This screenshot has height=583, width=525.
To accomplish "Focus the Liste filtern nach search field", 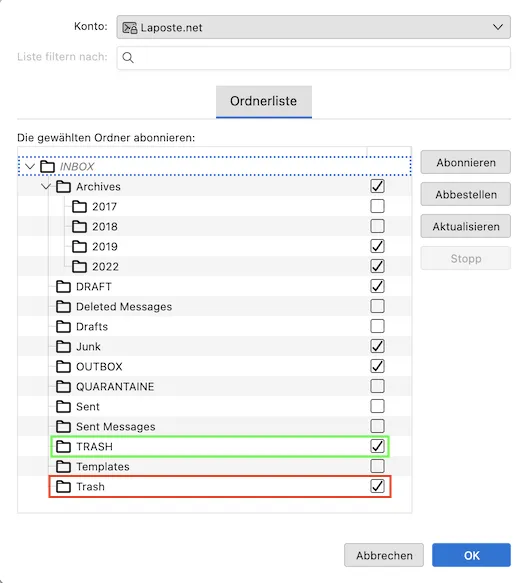I will tap(313, 58).
